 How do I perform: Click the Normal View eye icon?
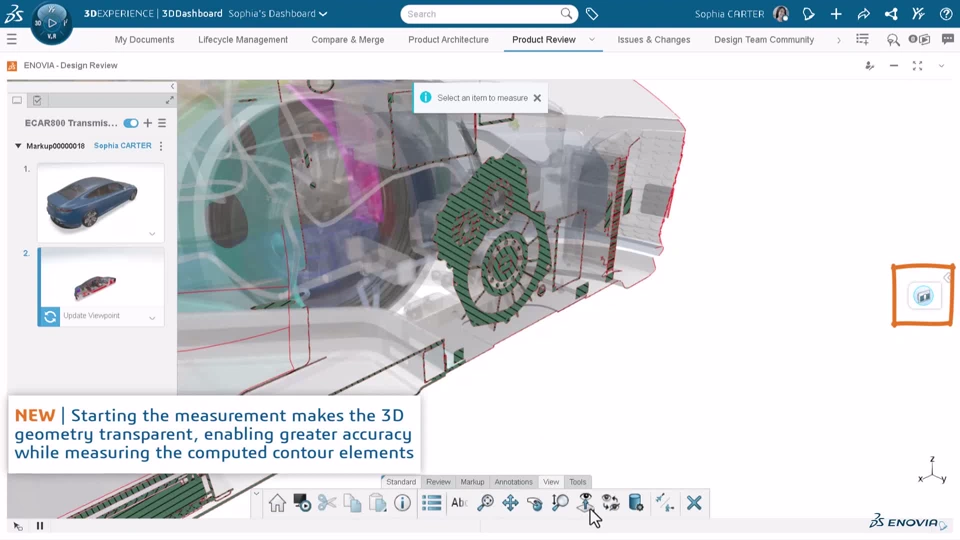click(585, 503)
